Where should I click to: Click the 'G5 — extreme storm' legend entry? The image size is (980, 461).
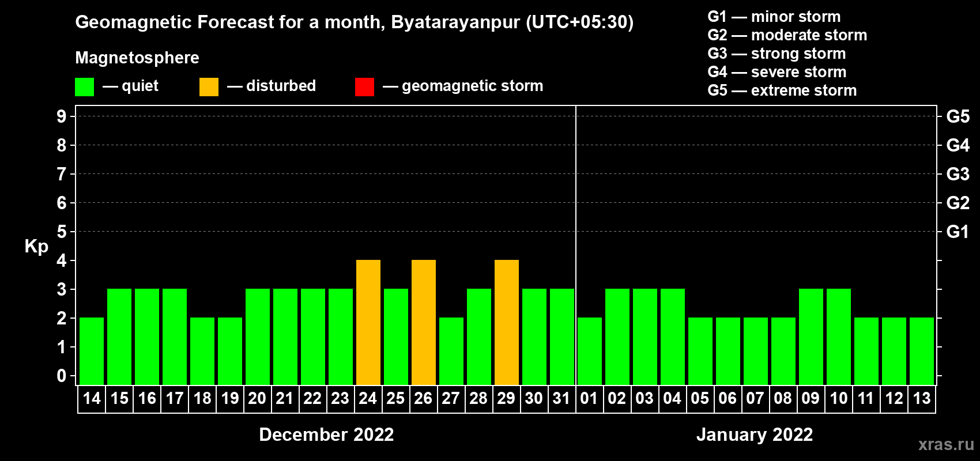(782, 90)
